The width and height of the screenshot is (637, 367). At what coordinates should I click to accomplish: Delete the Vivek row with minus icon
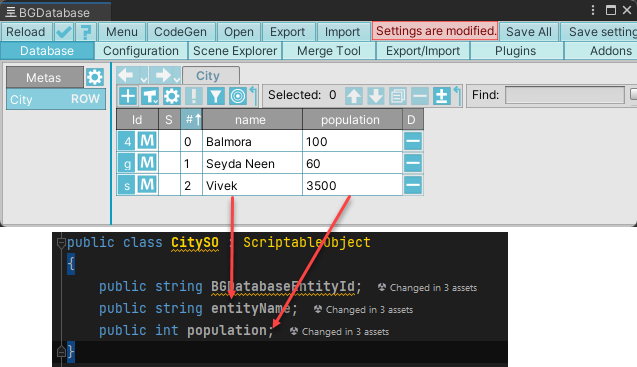[x=413, y=185]
